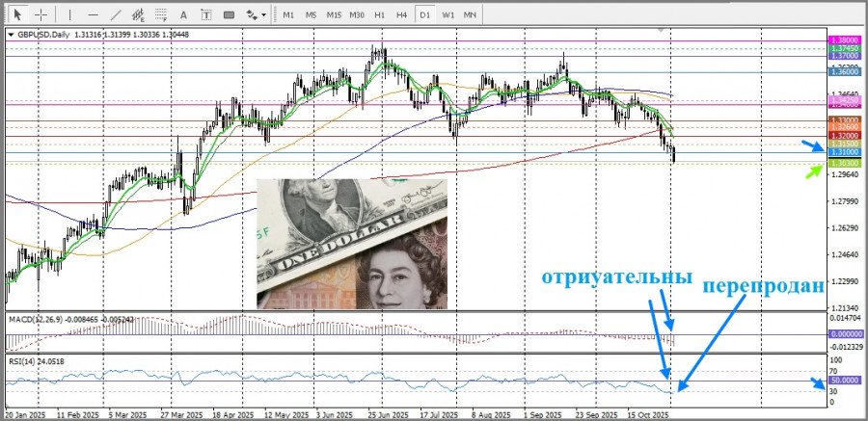Click the 1.38000 magenta price label
The width and height of the screenshot is (868, 421).
pyautogui.click(x=845, y=40)
